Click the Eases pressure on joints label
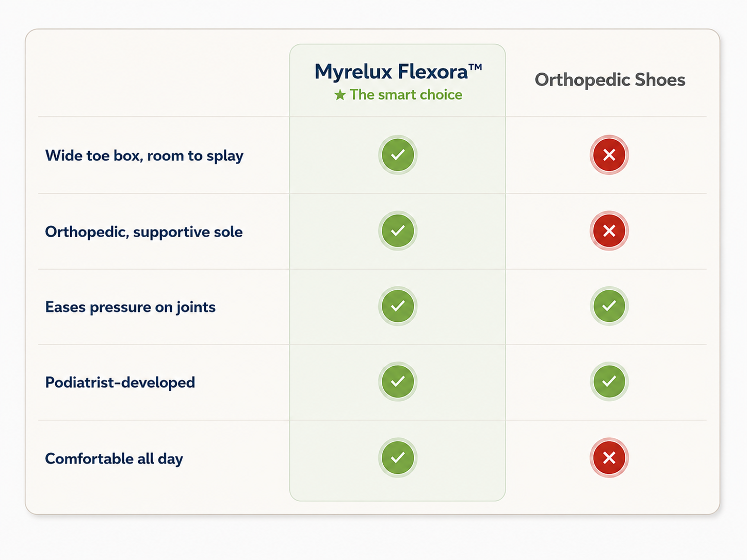747x560 pixels. click(131, 307)
